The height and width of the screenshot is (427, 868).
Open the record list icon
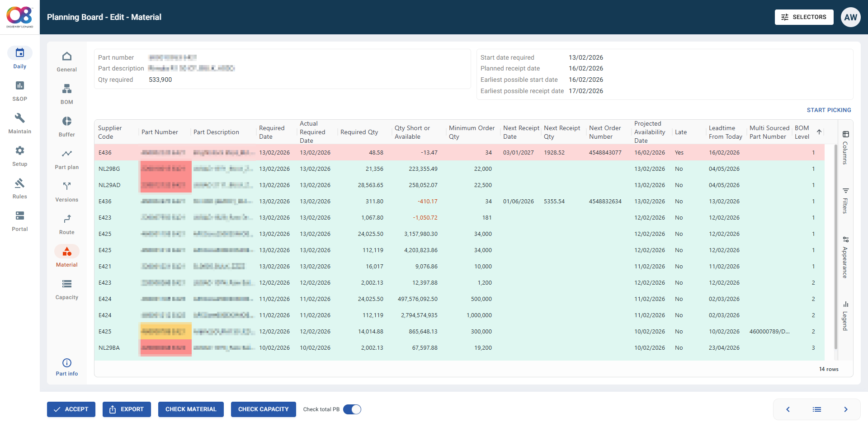[x=816, y=409]
